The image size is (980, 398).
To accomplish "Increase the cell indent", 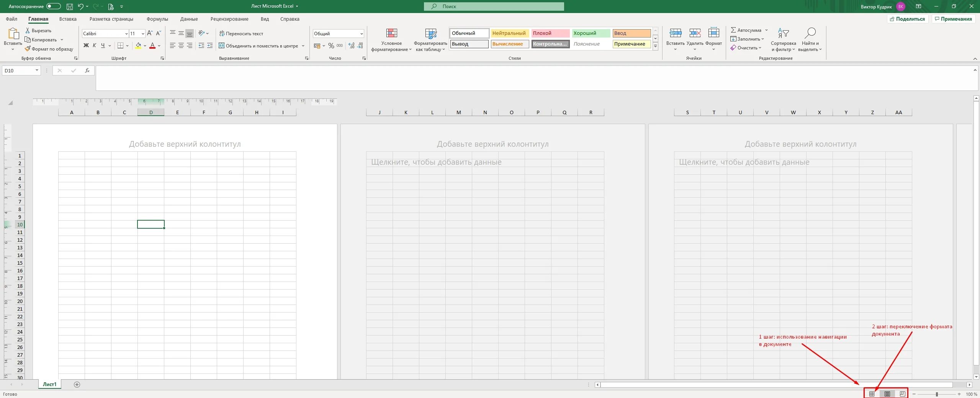I will pos(210,46).
